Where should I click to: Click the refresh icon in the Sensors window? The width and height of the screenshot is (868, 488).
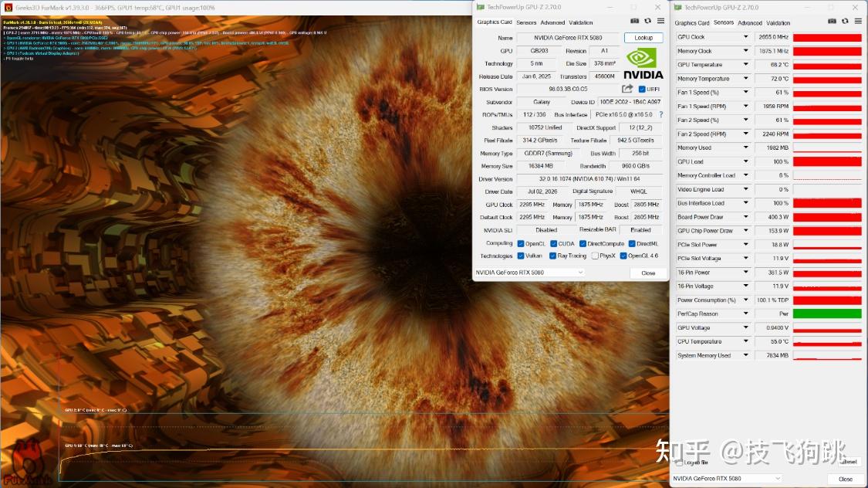[x=845, y=21]
